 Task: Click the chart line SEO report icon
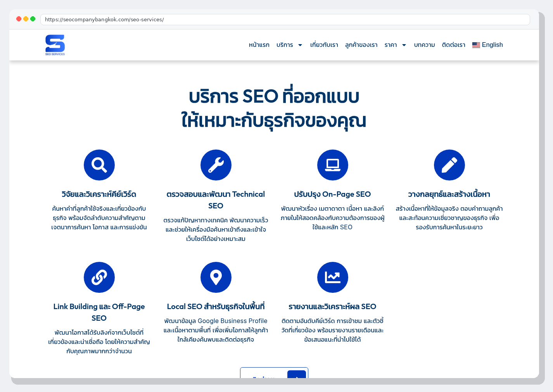coord(333,277)
